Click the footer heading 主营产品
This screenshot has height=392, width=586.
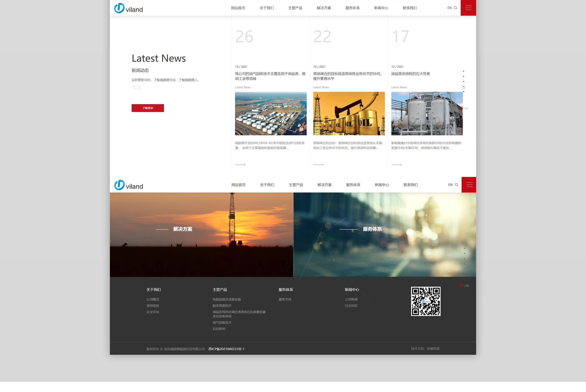click(x=220, y=290)
